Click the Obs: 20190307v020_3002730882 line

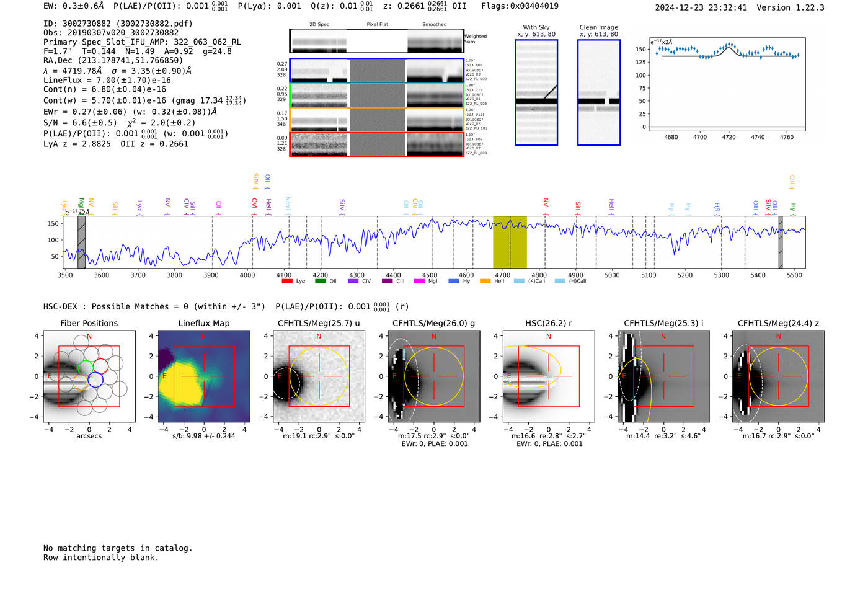[x=111, y=33]
